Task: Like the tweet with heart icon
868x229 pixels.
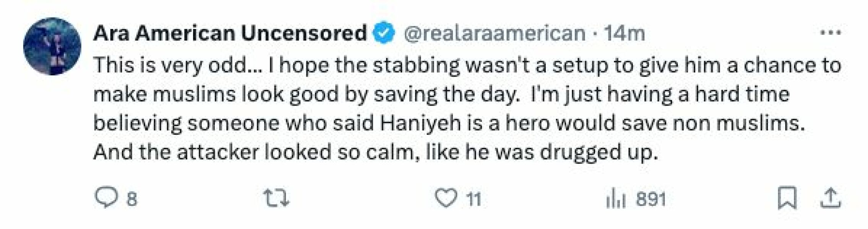Action: click(446, 198)
